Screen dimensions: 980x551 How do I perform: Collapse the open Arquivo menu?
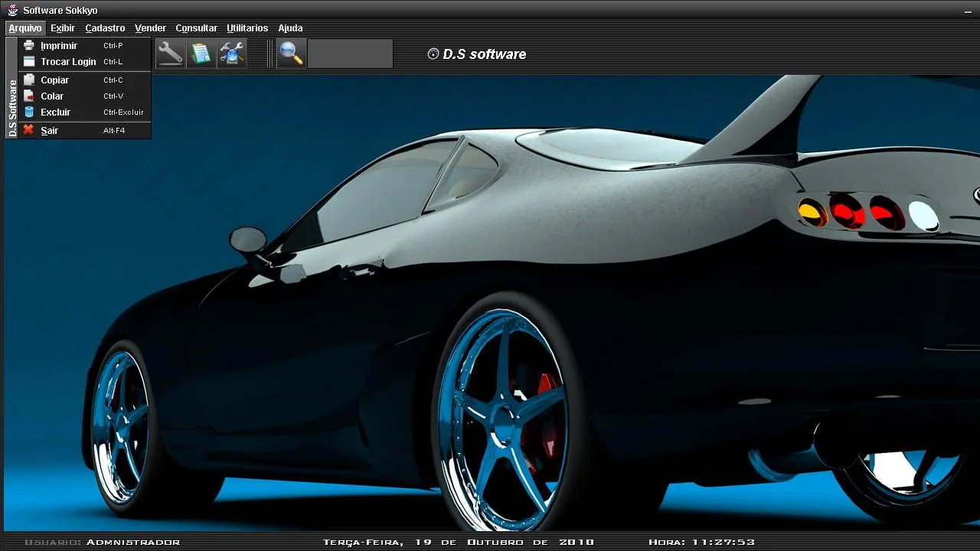(25, 28)
